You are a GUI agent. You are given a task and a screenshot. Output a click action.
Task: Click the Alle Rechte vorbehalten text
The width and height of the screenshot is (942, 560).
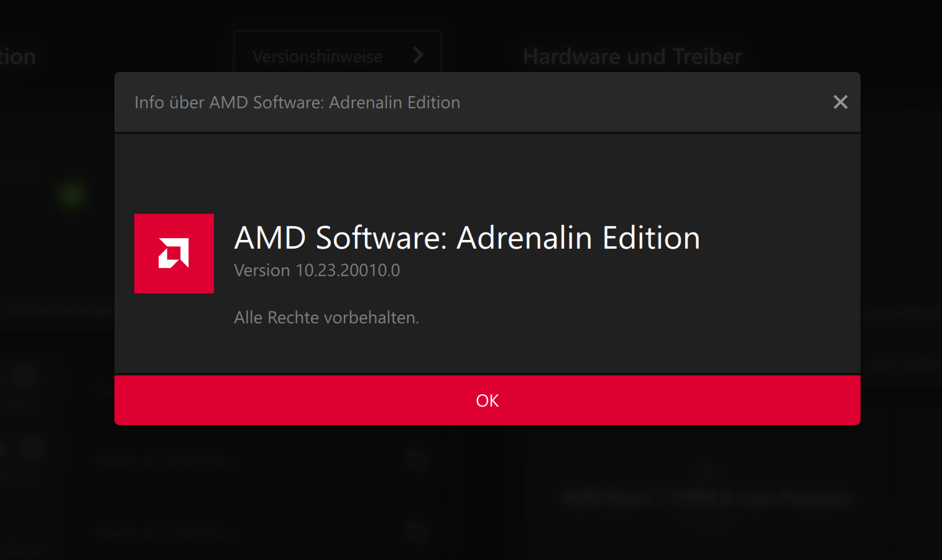(326, 317)
